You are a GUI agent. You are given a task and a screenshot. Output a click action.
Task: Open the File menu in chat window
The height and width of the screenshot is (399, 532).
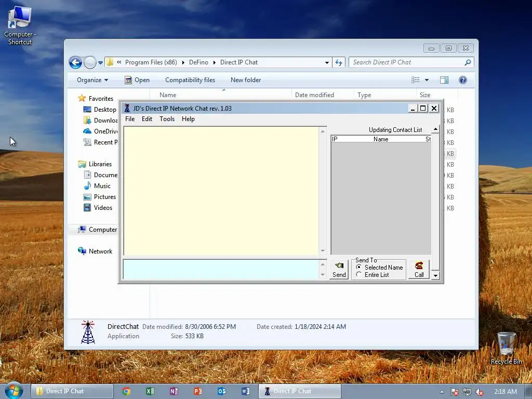[x=130, y=119]
